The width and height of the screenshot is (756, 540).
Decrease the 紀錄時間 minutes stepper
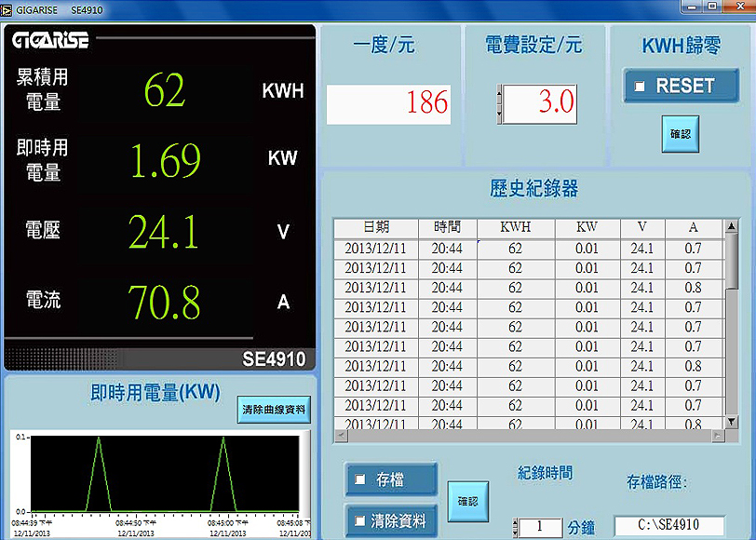(x=516, y=533)
